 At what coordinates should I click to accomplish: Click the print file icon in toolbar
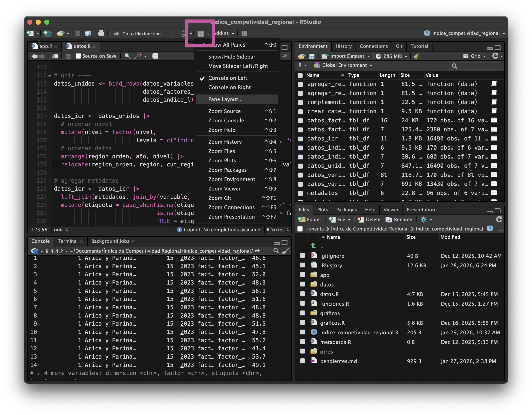101,33
